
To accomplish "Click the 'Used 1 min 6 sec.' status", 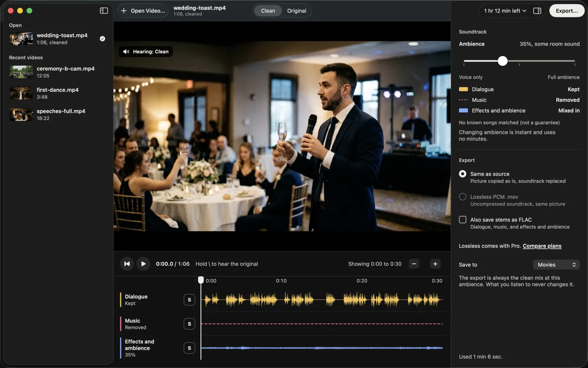I will pos(480,357).
